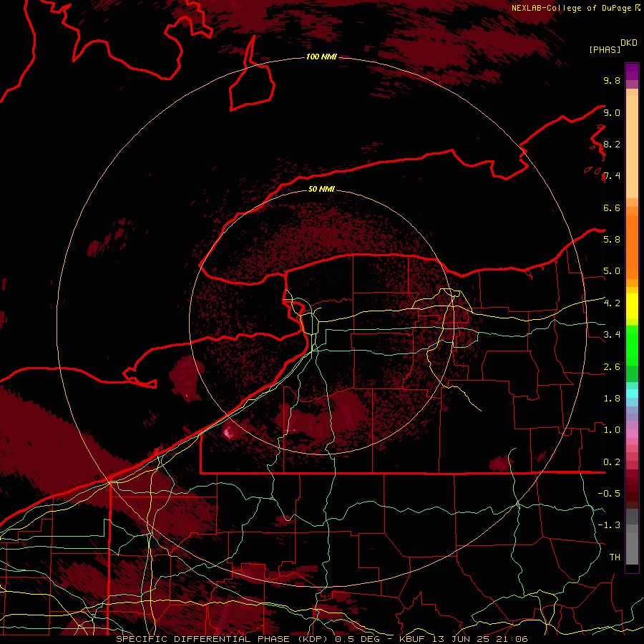Click the 2.6 scale value
Screen dimensions: 644x644
point(612,367)
